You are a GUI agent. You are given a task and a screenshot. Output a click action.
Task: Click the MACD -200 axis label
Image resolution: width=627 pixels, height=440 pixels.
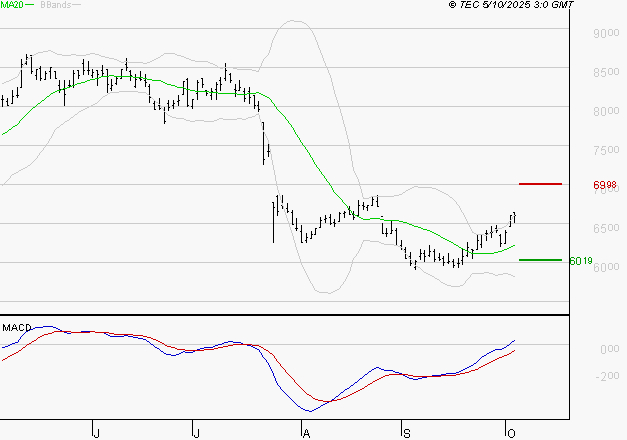tap(608, 377)
